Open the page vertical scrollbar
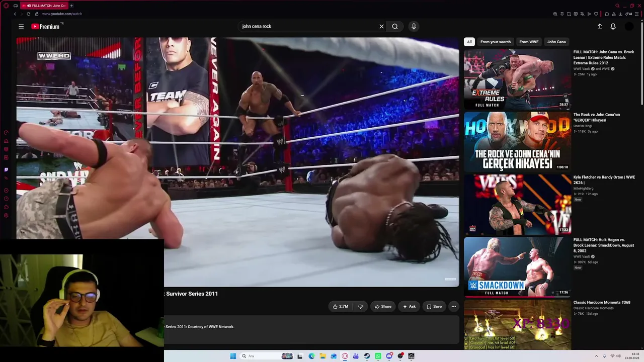 tap(642, 63)
